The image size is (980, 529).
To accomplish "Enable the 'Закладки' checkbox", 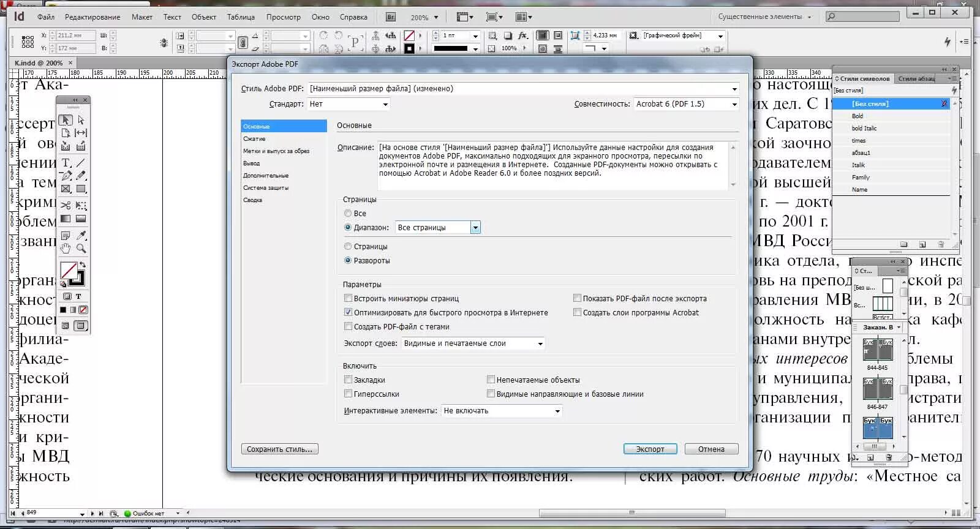I will pyautogui.click(x=348, y=380).
